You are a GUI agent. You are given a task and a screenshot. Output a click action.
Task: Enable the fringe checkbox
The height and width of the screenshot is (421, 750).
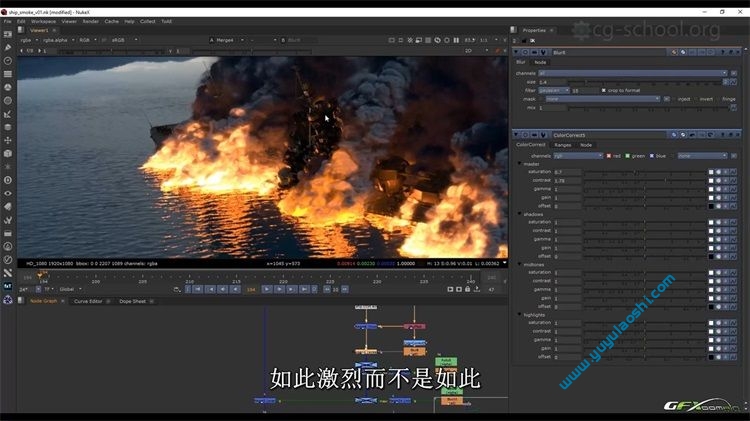coord(719,99)
